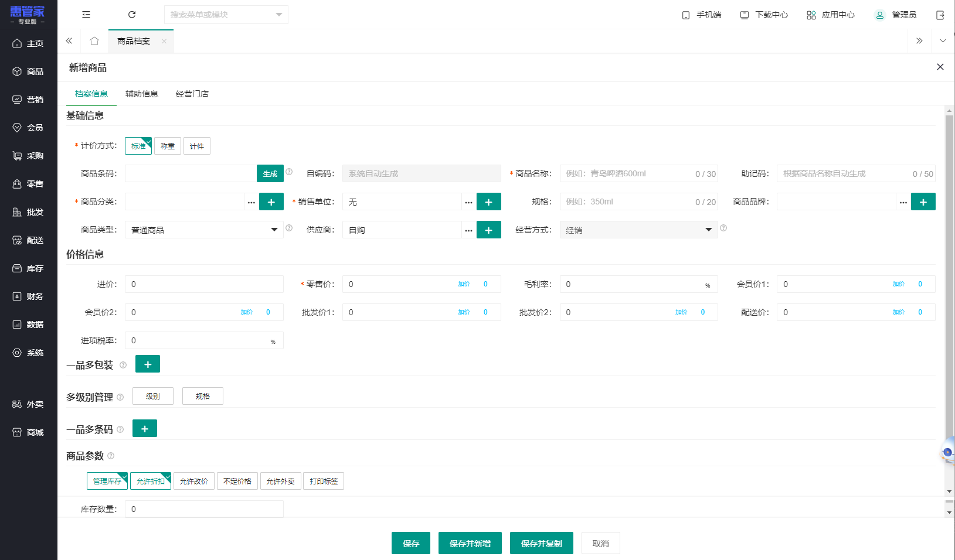Open 批发 module in sidebar
Viewport: 955px width, 560px height.
tap(28, 212)
